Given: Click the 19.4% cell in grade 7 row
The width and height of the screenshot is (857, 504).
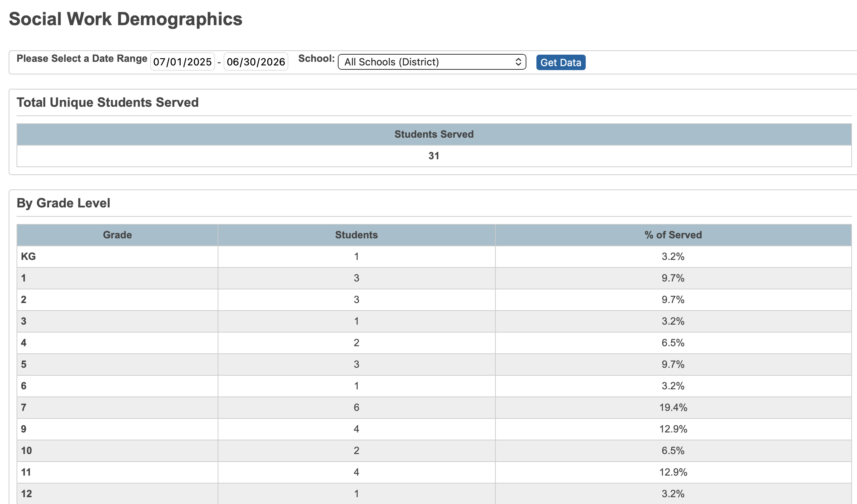Looking at the screenshot, I should 673,407.
